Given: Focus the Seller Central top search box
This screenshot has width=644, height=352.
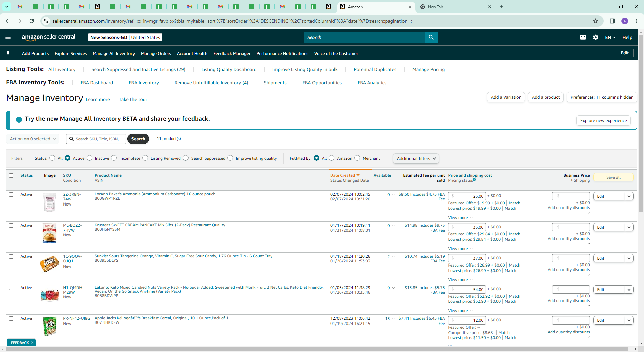Looking at the screenshot, I should tap(364, 37).
